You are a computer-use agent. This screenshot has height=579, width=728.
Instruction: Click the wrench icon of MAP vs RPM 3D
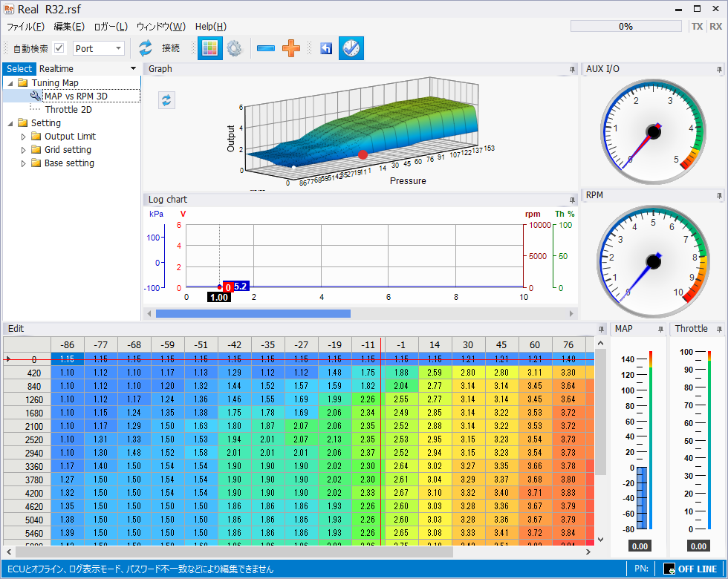point(36,96)
